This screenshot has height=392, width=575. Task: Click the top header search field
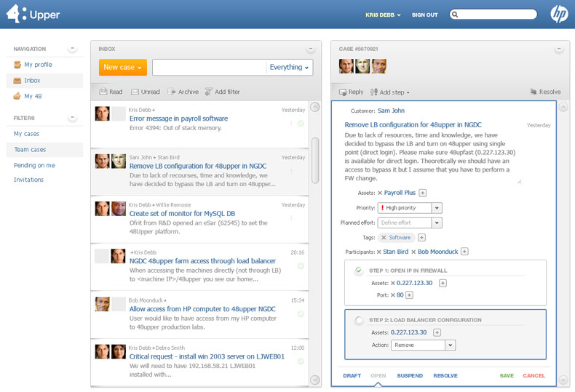pos(493,15)
